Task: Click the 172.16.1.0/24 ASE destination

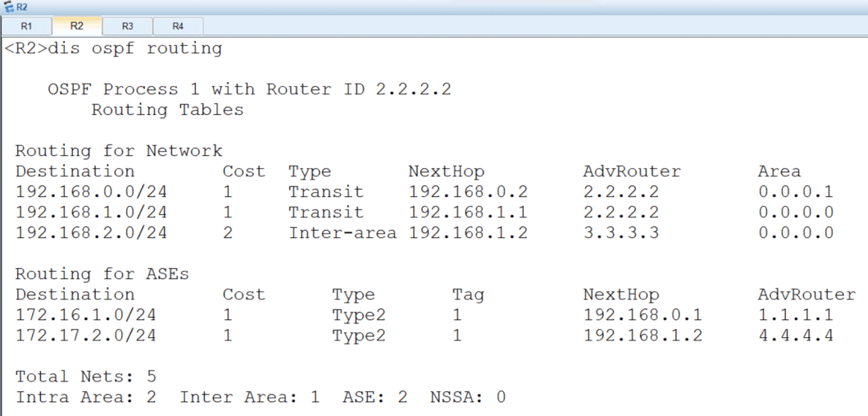Action: pos(85,315)
